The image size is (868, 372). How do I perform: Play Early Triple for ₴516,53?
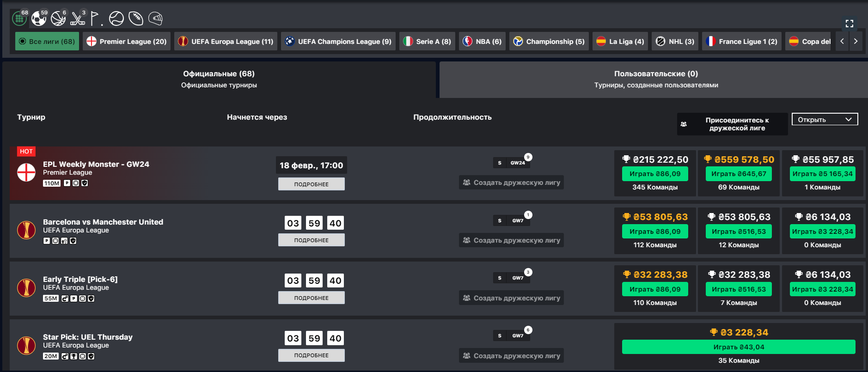coord(739,289)
